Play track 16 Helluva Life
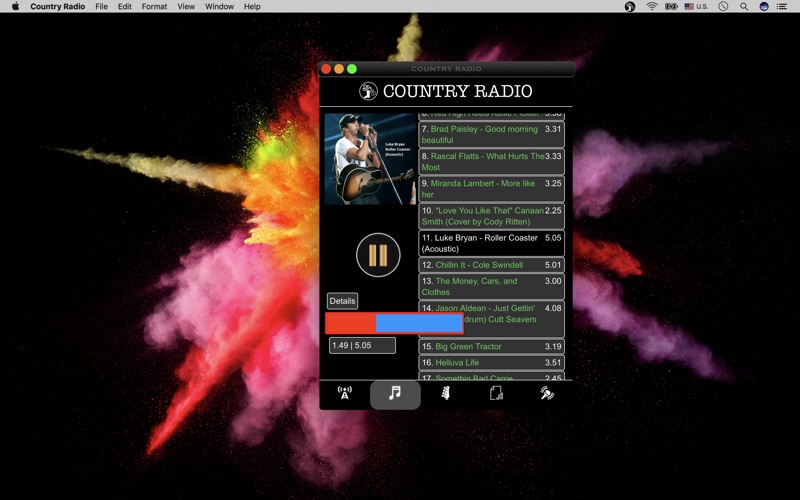Viewport: 800px width, 500px height. coord(492,363)
